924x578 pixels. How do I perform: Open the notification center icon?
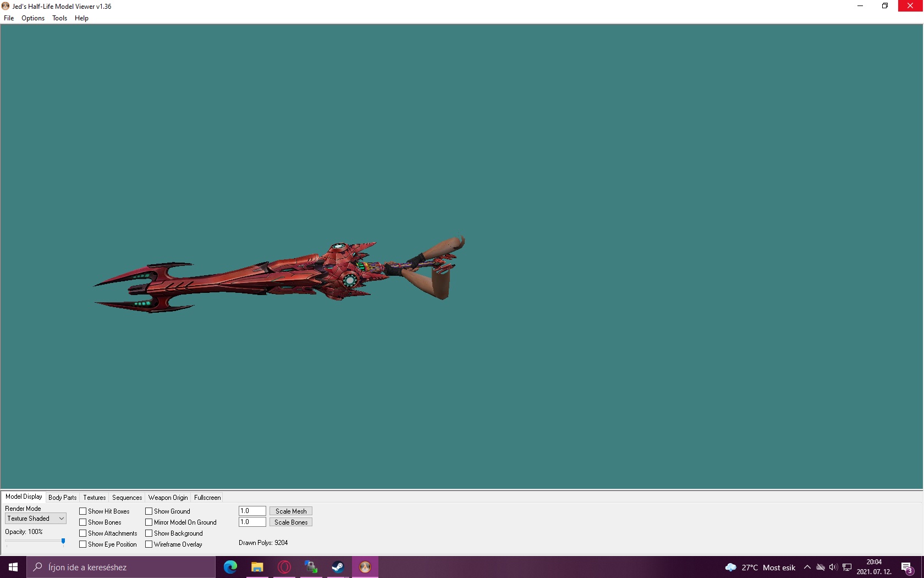[908, 568]
